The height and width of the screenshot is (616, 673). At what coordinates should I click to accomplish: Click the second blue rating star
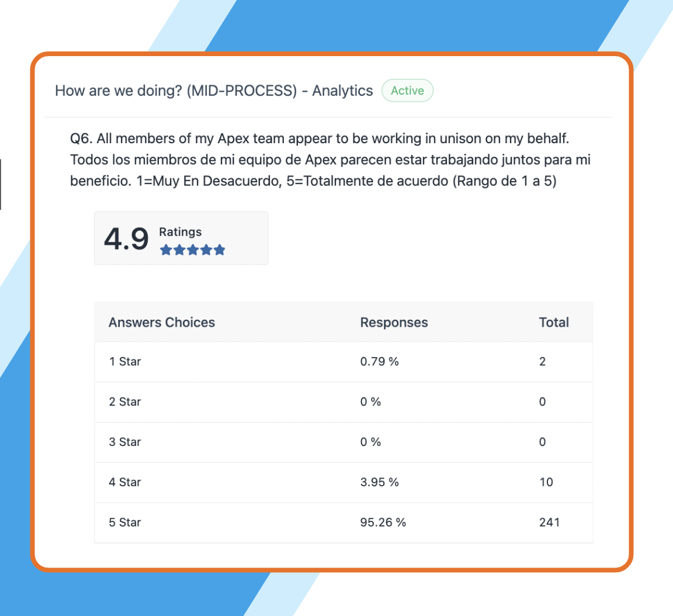click(179, 250)
